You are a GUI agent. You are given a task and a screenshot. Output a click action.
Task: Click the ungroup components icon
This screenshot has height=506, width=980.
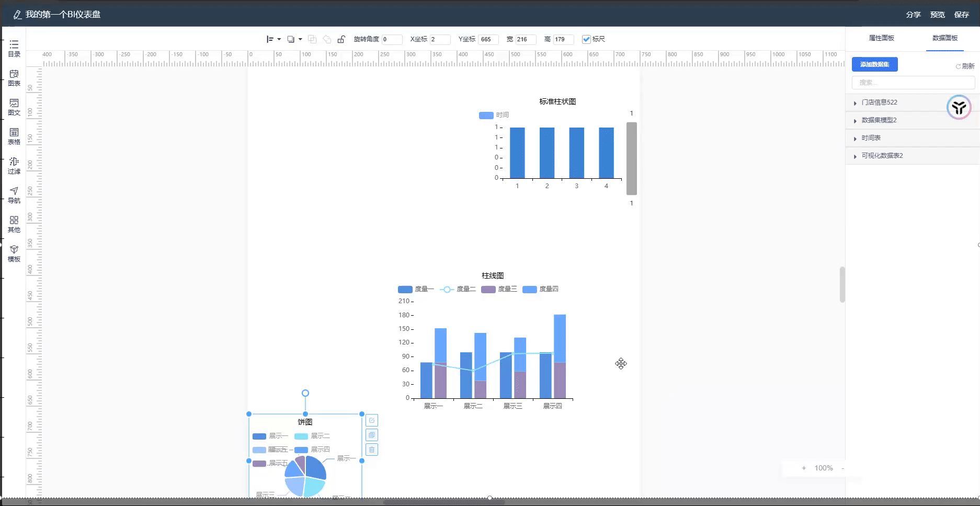coord(327,39)
